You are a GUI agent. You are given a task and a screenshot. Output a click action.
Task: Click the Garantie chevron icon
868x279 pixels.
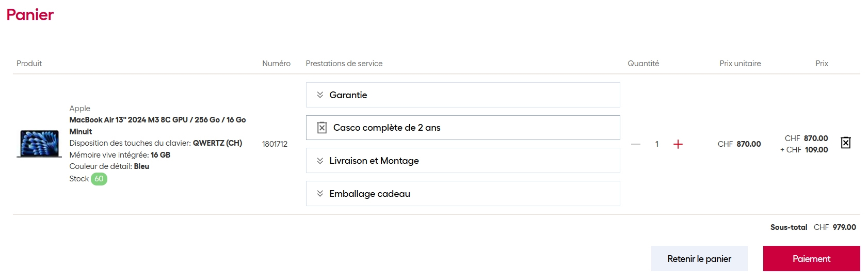[320, 95]
